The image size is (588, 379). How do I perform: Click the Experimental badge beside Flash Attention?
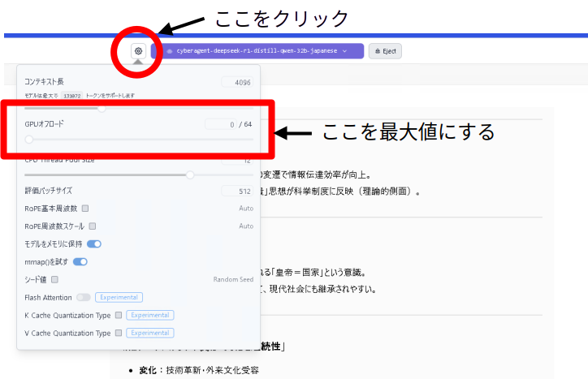pyautogui.click(x=119, y=297)
